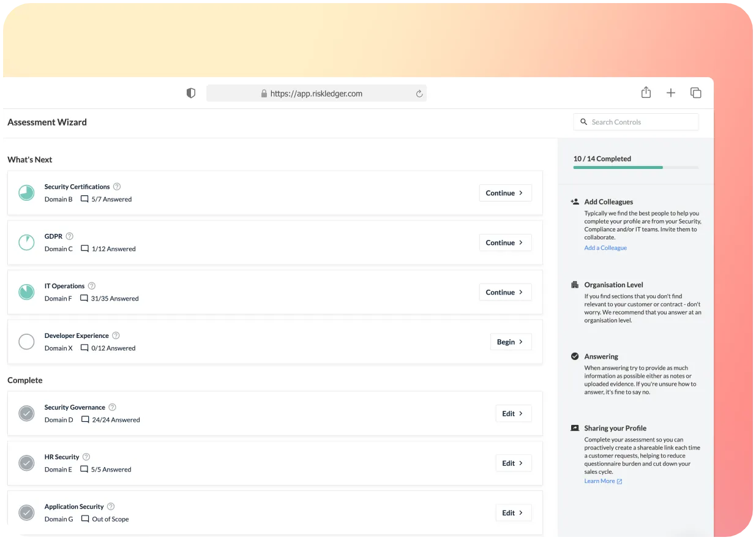Click the 10 / 14 Completed text

coord(602,159)
